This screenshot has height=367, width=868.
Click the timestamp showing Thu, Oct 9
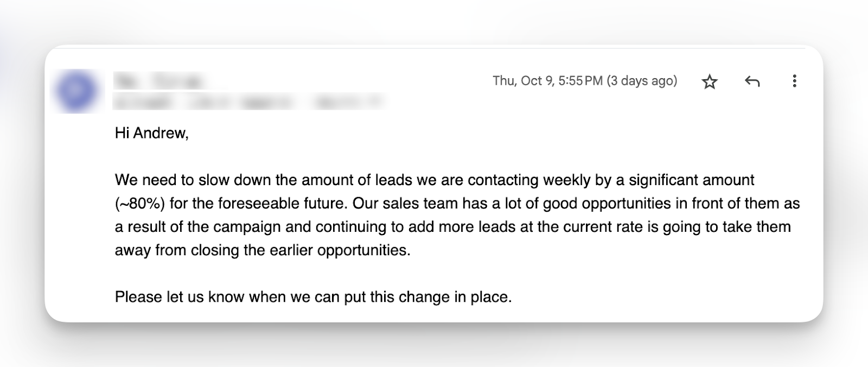pos(584,80)
